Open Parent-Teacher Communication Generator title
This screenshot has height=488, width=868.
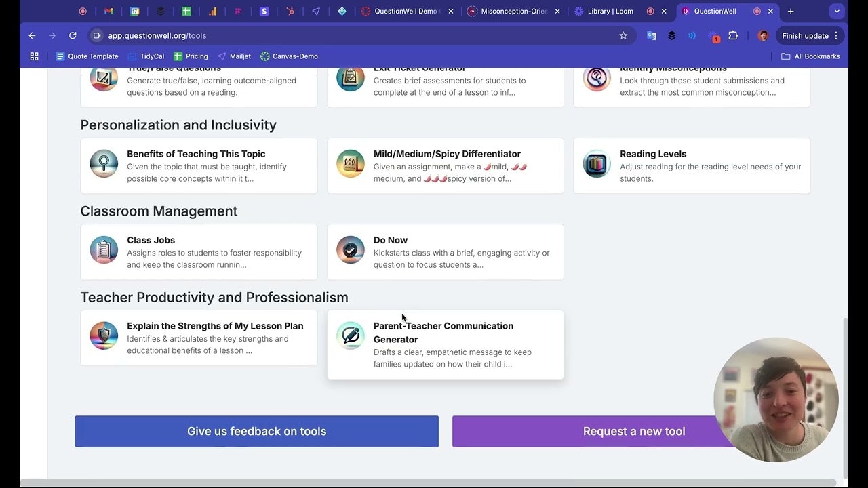click(443, 332)
